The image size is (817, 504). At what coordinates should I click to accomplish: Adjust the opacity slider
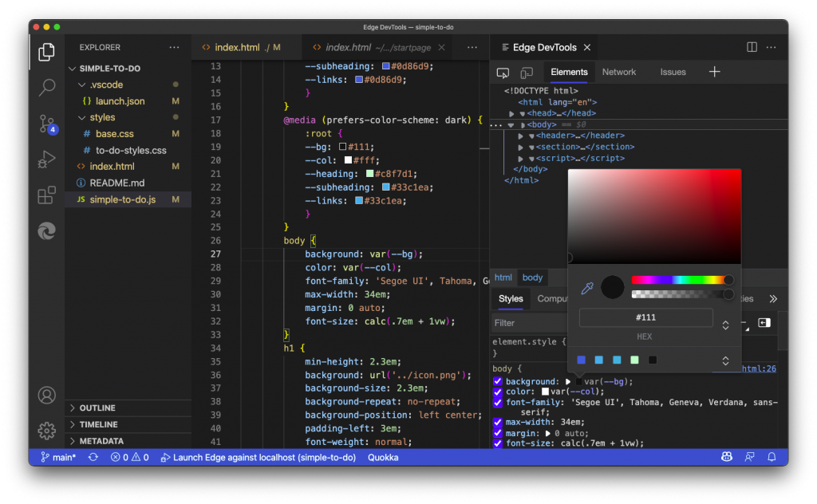point(683,295)
